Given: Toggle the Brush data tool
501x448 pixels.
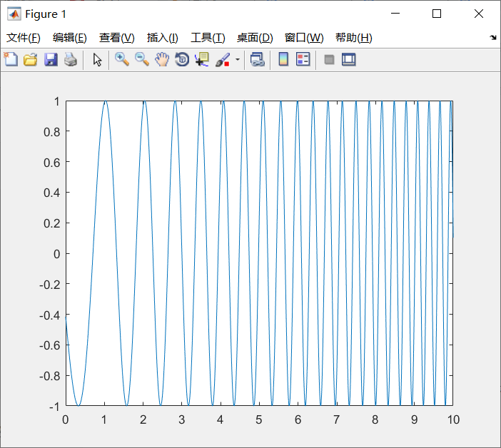Looking at the screenshot, I should point(223,59).
